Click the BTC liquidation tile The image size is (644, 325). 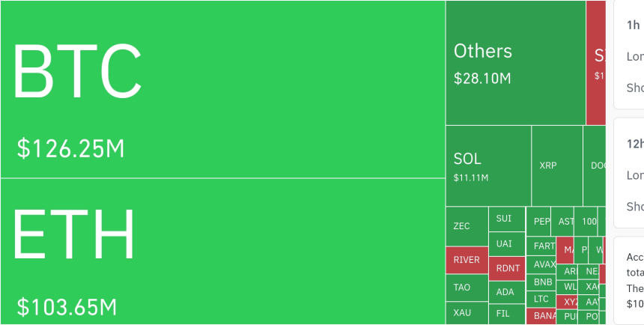pyautogui.click(x=222, y=89)
